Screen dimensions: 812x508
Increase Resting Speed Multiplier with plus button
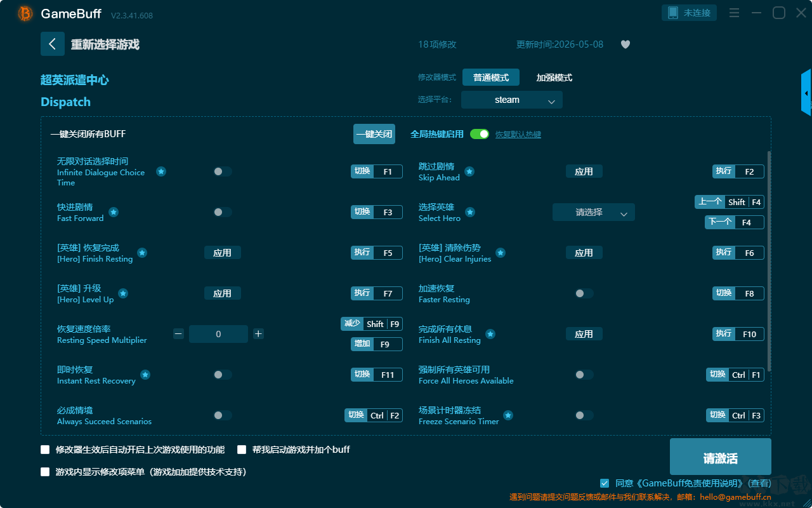[x=258, y=334]
